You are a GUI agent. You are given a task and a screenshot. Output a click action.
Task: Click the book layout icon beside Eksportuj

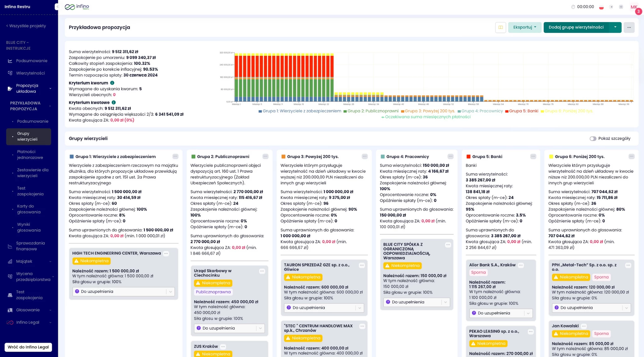point(500,27)
